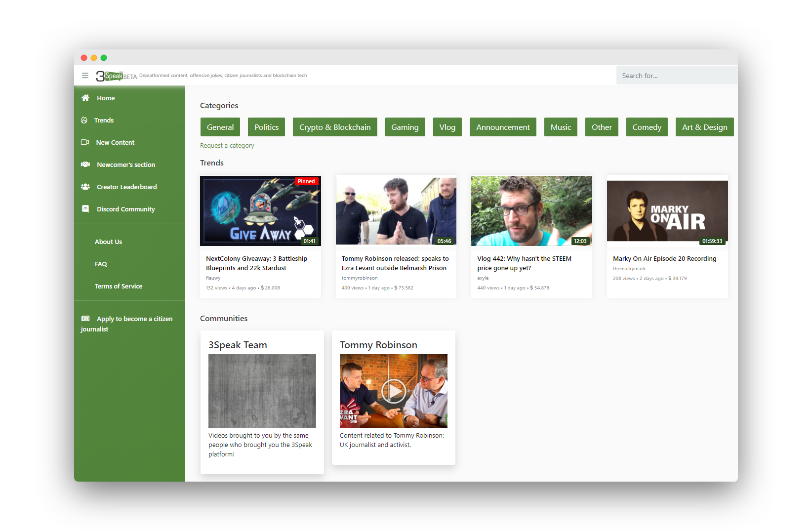
Task: Select the General category
Action: coord(220,127)
